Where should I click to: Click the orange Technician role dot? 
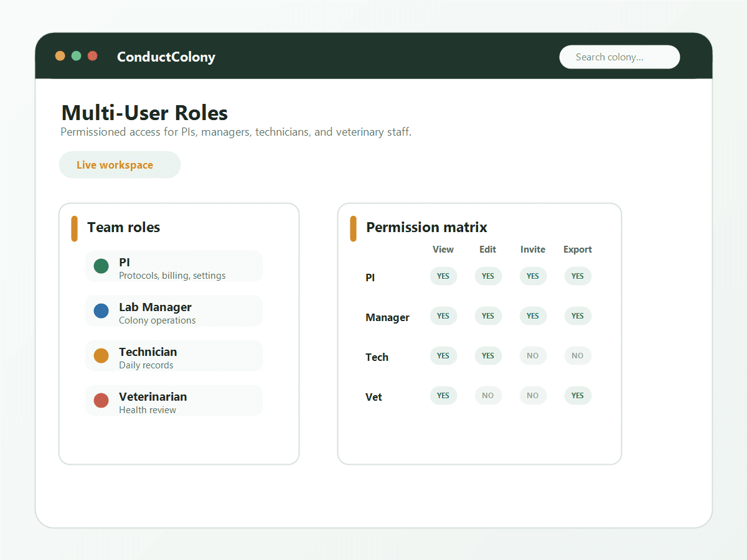(x=101, y=356)
